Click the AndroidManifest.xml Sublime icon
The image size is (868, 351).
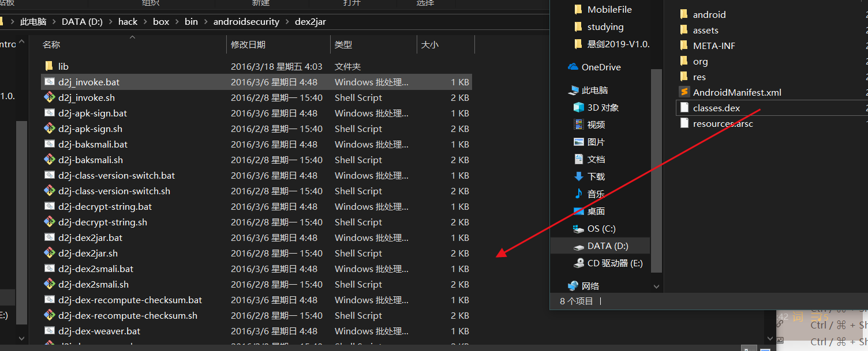684,92
